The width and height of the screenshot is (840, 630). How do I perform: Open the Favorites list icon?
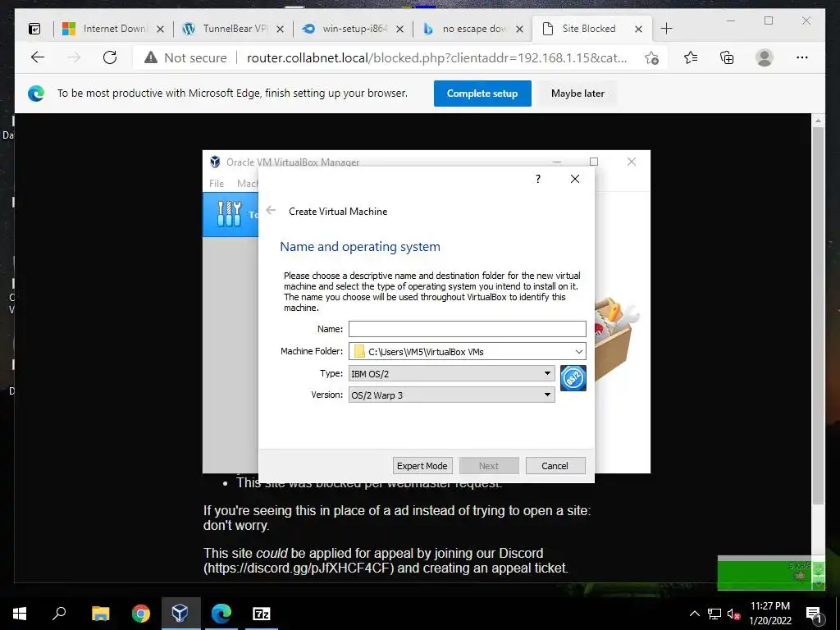pos(691,57)
